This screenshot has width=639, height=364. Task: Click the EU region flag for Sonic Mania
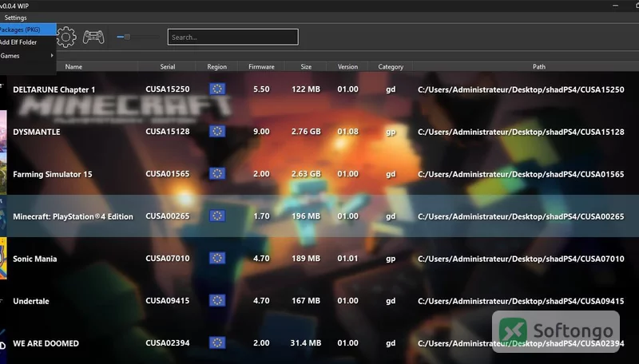(x=217, y=258)
